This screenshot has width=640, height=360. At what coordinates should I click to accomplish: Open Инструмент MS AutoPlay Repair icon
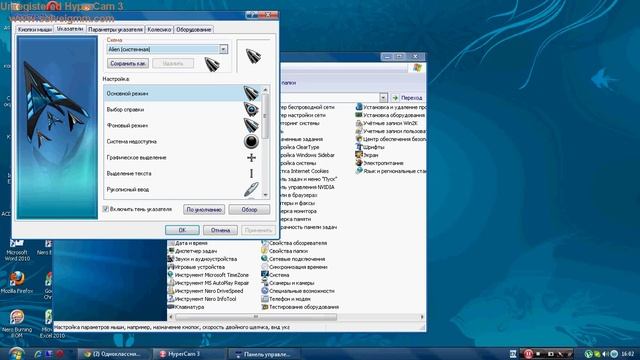[171, 283]
